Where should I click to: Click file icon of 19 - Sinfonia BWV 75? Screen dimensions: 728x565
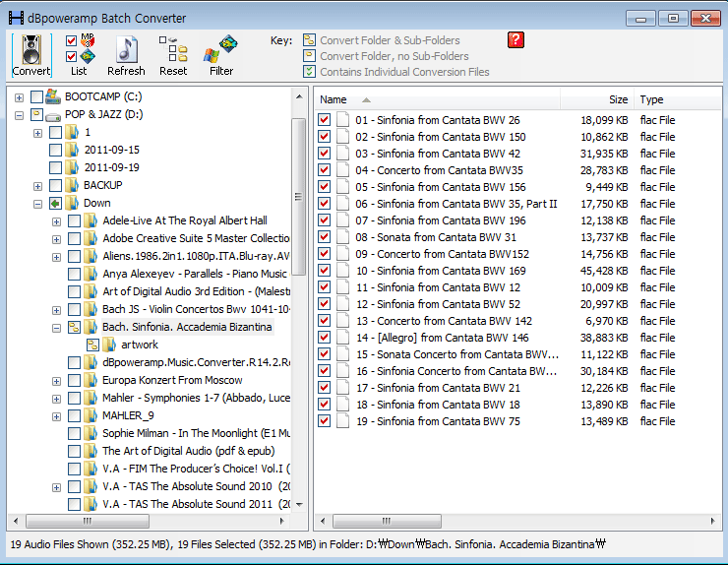tap(343, 421)
